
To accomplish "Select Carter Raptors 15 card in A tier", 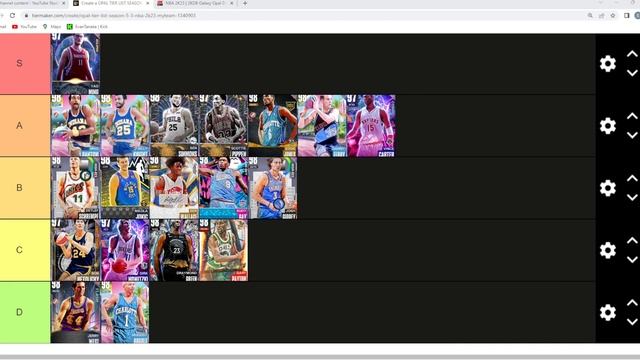I will coord(371,126).
